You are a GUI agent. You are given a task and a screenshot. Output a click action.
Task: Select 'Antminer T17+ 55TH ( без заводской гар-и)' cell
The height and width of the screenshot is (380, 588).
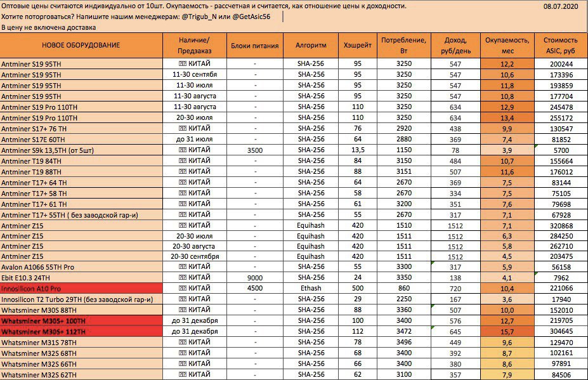coord(81,215)
